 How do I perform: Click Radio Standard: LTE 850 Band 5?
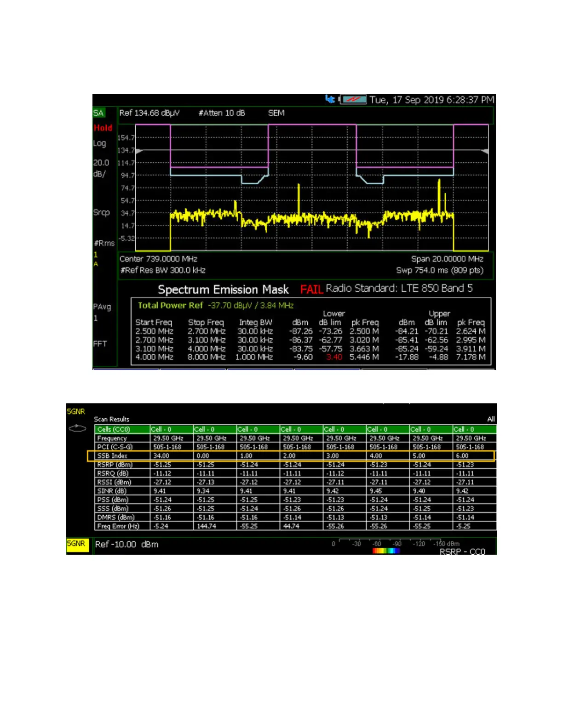[399, 289]
